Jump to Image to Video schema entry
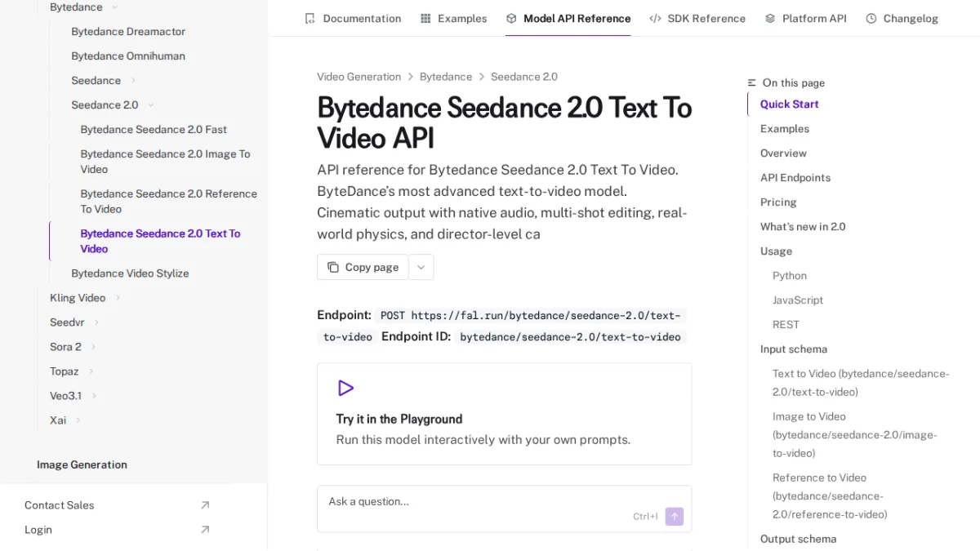This screenshot has width=980, height=551. pyautogui.click(x=854, y=435)
